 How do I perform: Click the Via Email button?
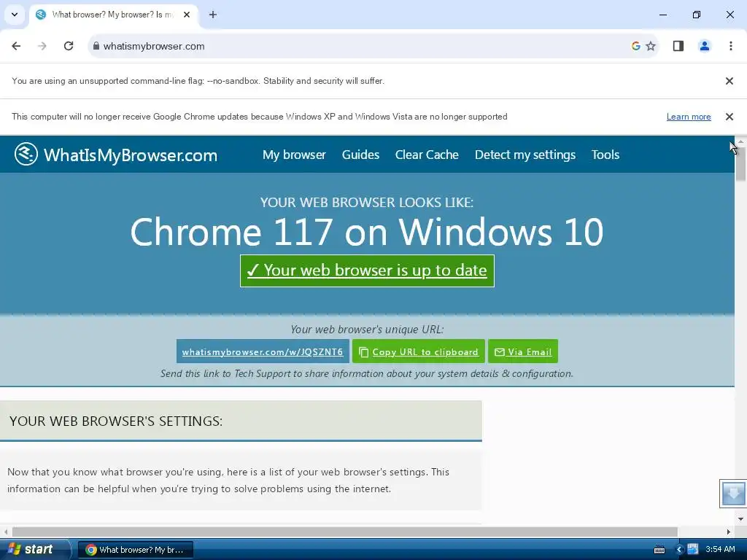point(523,351)
